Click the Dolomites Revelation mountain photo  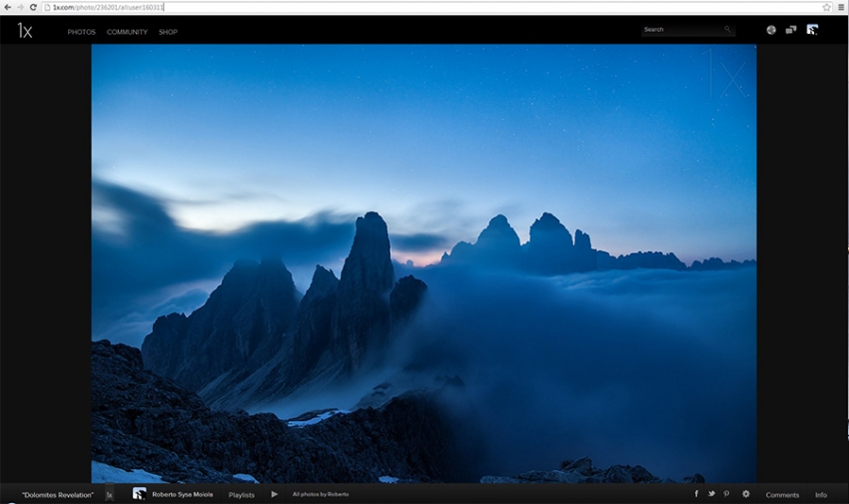point(424,263)
